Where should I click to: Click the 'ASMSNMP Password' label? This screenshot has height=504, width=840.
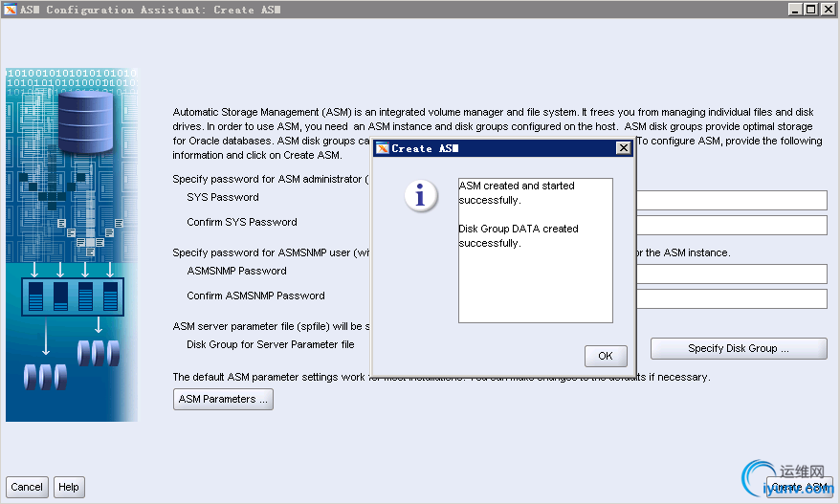point(236,271)
